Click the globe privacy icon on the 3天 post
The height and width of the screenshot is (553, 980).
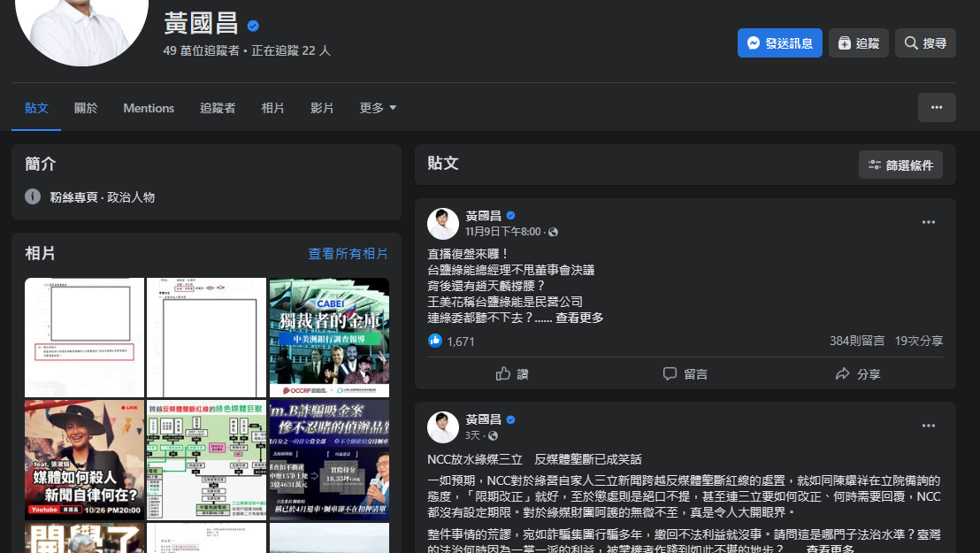coord(494,435)
